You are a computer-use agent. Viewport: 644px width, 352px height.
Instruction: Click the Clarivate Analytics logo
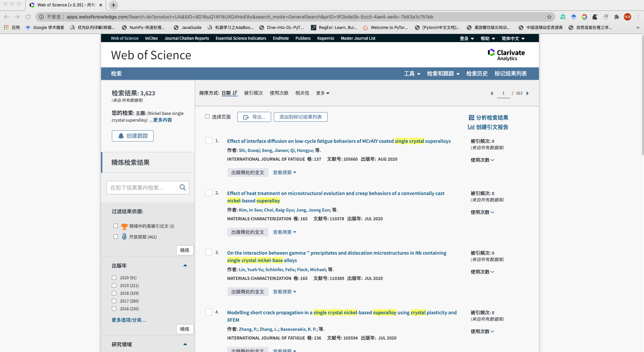(x=506, y=55)
